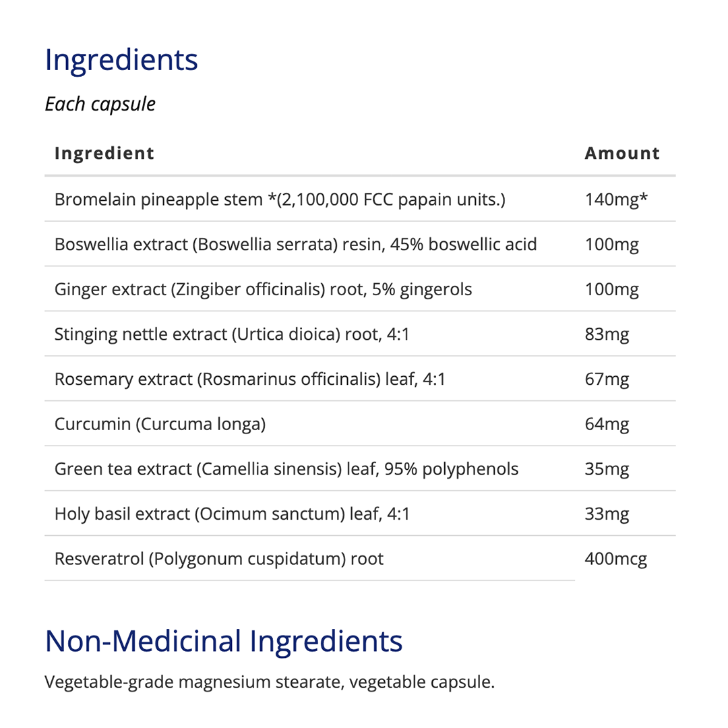Image resolution: width=728 pixels, height=728 pixels.
Task: Click the Bromelain pineapple stem row
Action: point(280,200)
